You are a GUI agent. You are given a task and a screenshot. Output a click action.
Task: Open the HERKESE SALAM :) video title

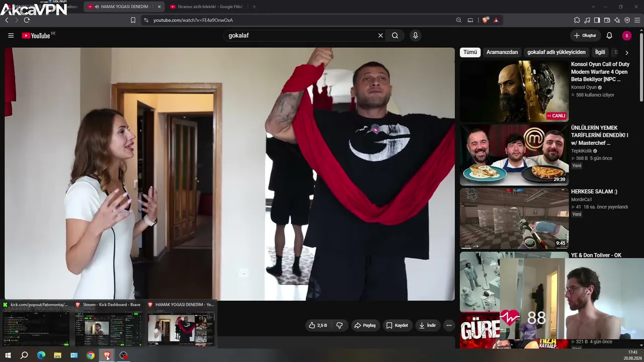594,192
